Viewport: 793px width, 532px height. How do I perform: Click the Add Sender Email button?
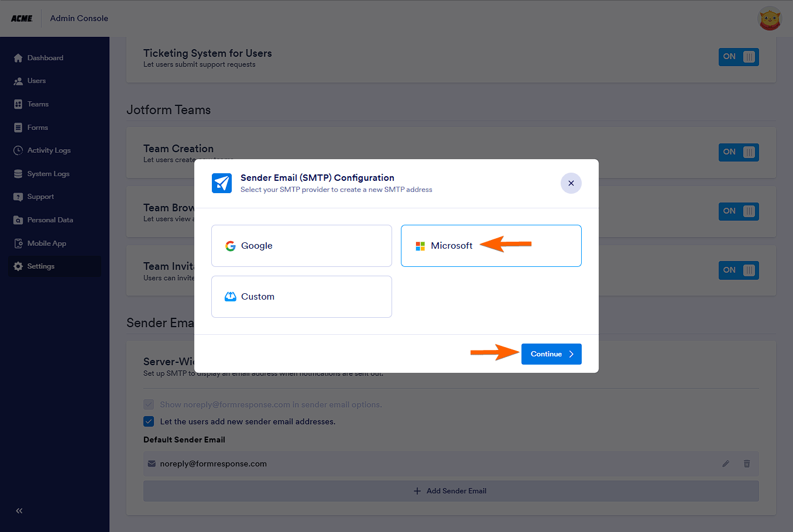pyautogui.click(x=451, y=491)
